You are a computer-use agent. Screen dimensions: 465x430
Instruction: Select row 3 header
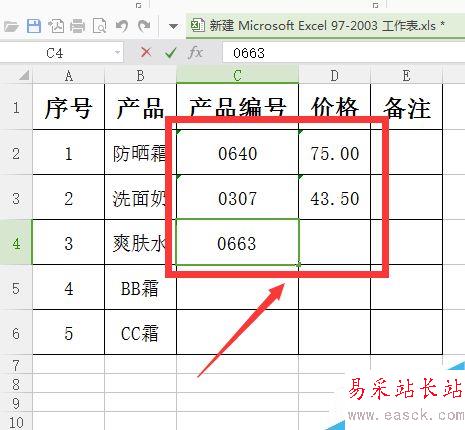tap(16, 198)
